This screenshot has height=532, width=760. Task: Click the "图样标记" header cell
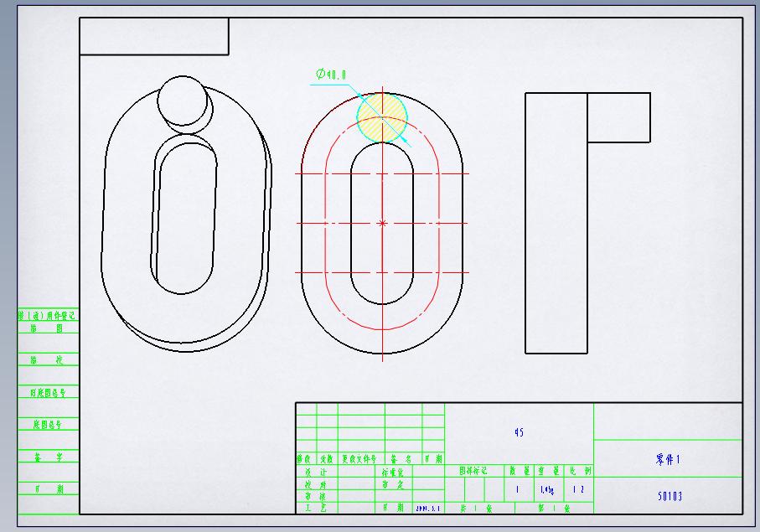[x=474, y=471]
